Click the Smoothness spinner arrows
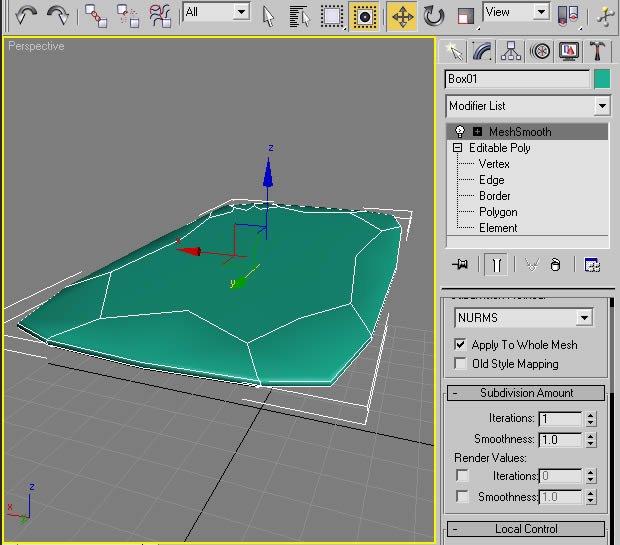This screenshot has height=545, width=620. pyautogui.click(x=590, y=440)
